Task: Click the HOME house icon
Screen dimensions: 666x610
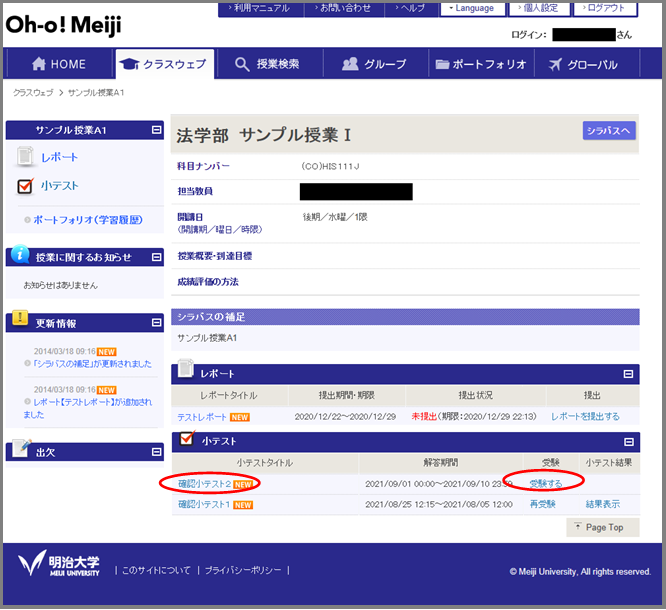Action: tap(39, 64)
